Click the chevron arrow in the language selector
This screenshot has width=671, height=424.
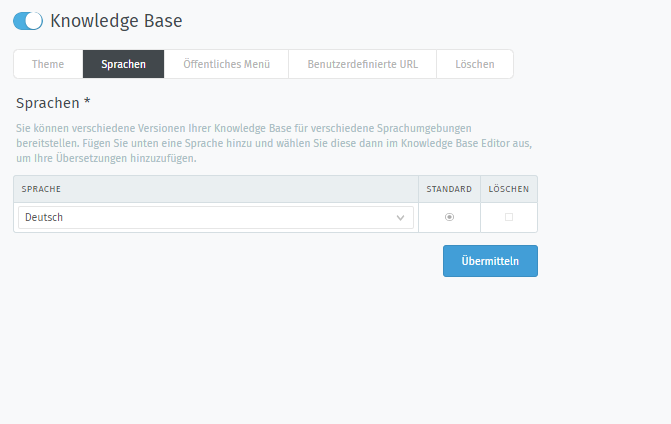[x=400, y=218]
